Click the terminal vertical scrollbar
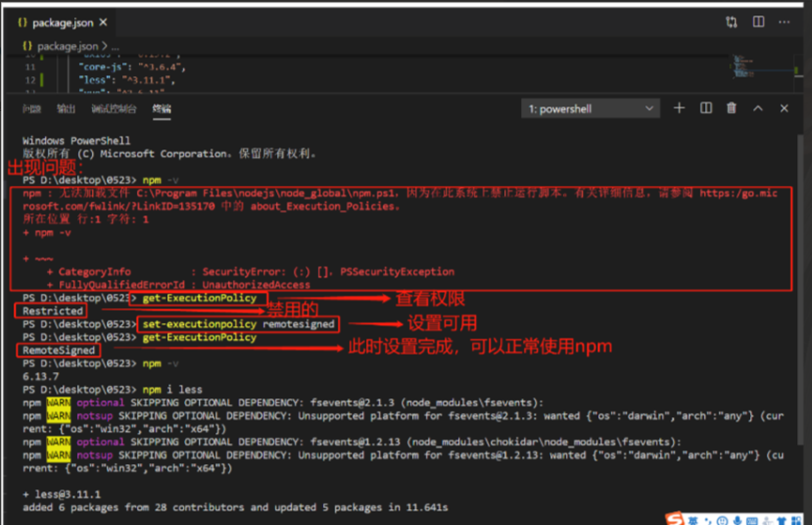Screen dimensions: 812x525 point(800,290)
